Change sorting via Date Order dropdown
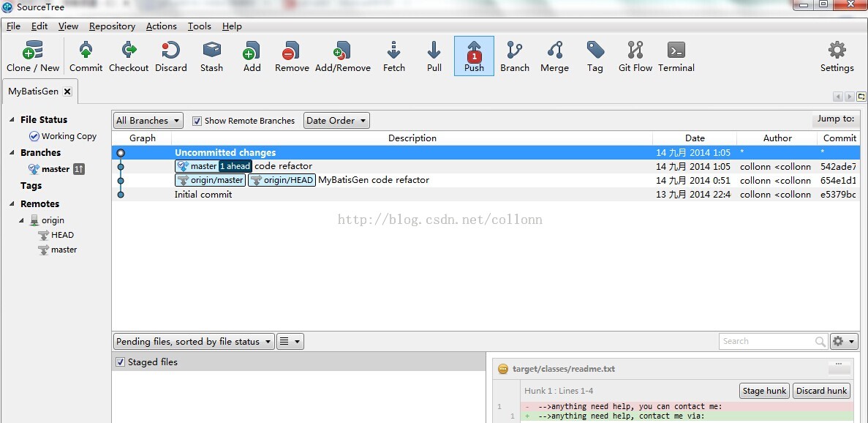 [336, 120]
